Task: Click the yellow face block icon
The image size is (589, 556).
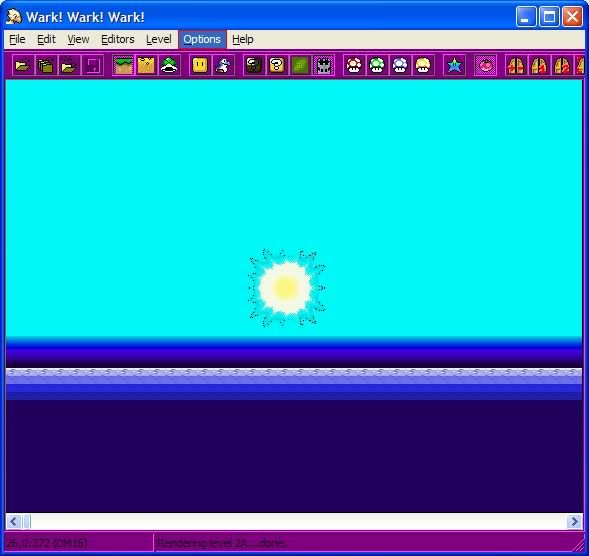Action: pyautogui.click(x=200, y=65)
